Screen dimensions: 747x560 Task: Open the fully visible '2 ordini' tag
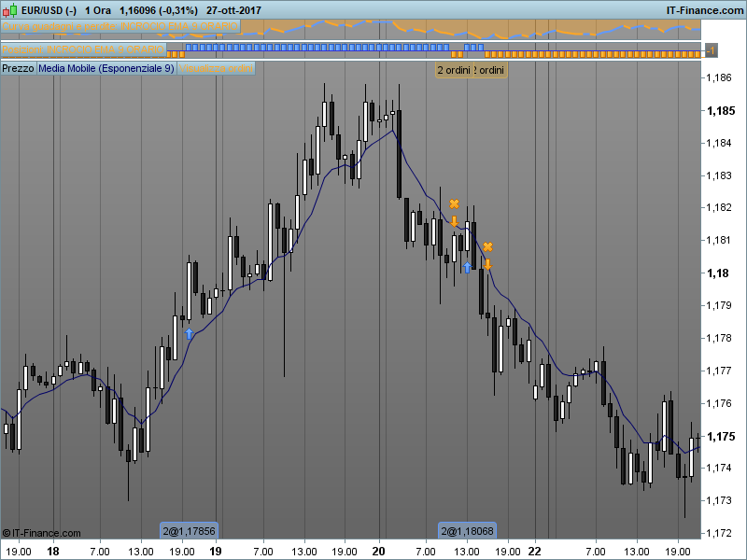point(454,70)
